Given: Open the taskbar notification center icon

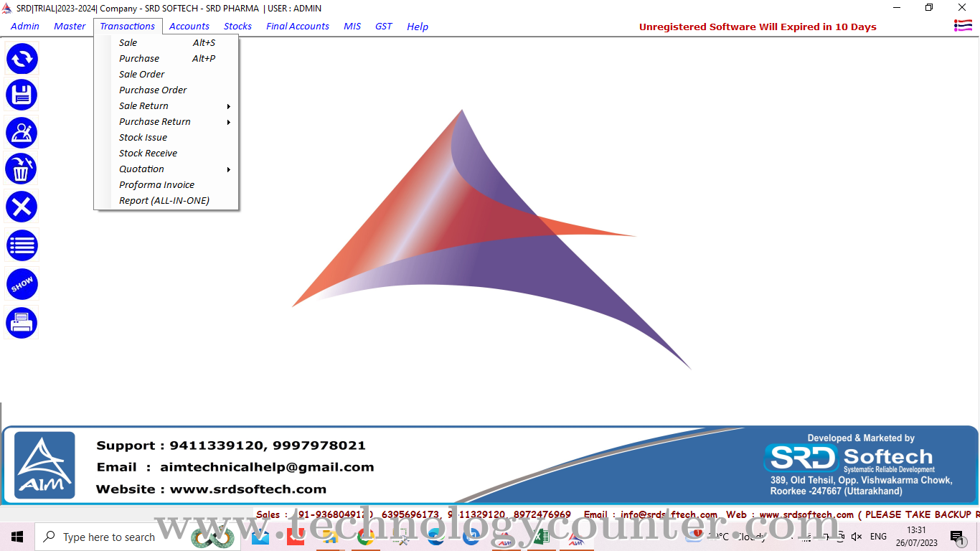Looking at the screenshot, I should point(957,537).
